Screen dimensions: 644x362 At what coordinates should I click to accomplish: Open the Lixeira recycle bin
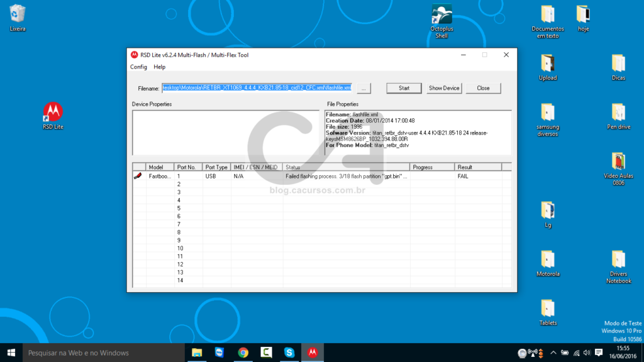tap(16, 14)
